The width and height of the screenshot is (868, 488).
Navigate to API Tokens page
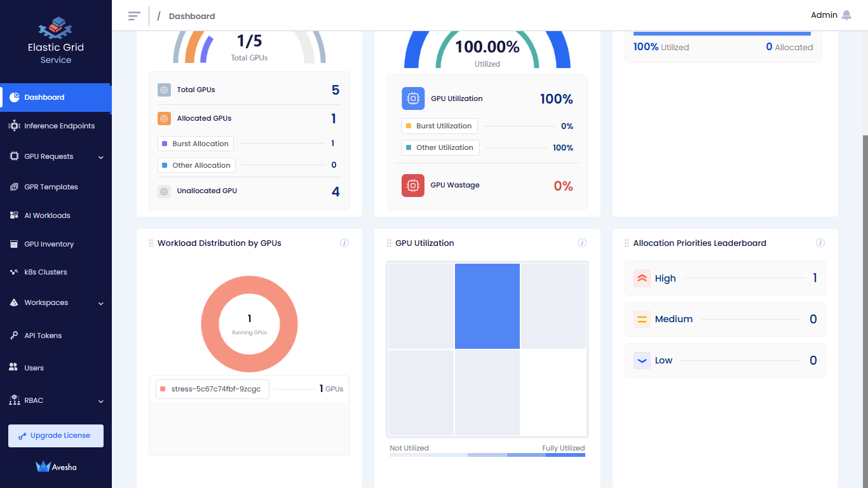43,335
